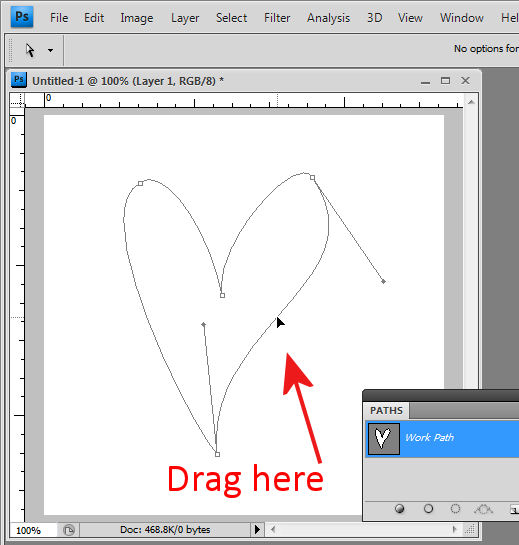Click the Work Path heart thumbnail
The image size is (519, 545).
pyautogui.click(x=384, y=439)
